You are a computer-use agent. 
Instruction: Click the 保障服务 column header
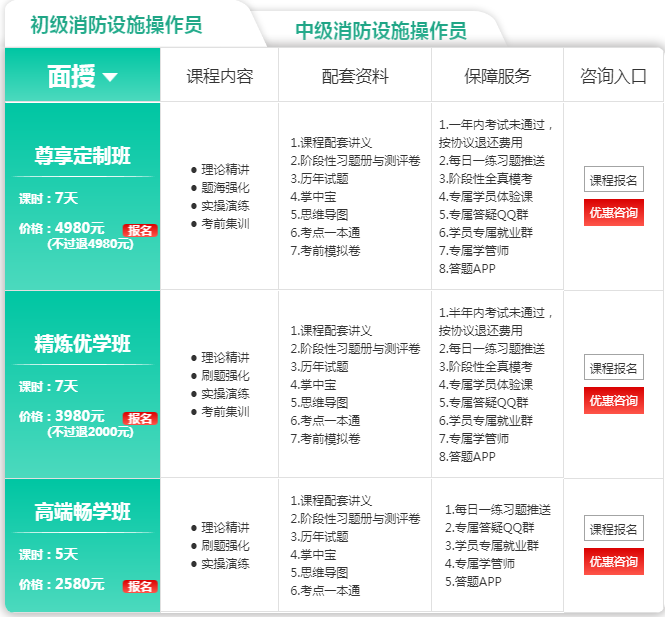pyautogui.click(x=497, y=76)
